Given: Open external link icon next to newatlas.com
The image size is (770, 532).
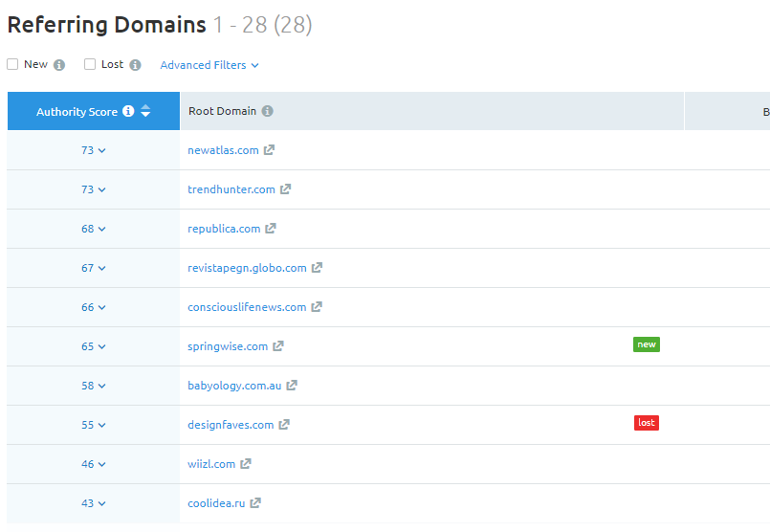Looking at the screenshot, I should (270, 150).
